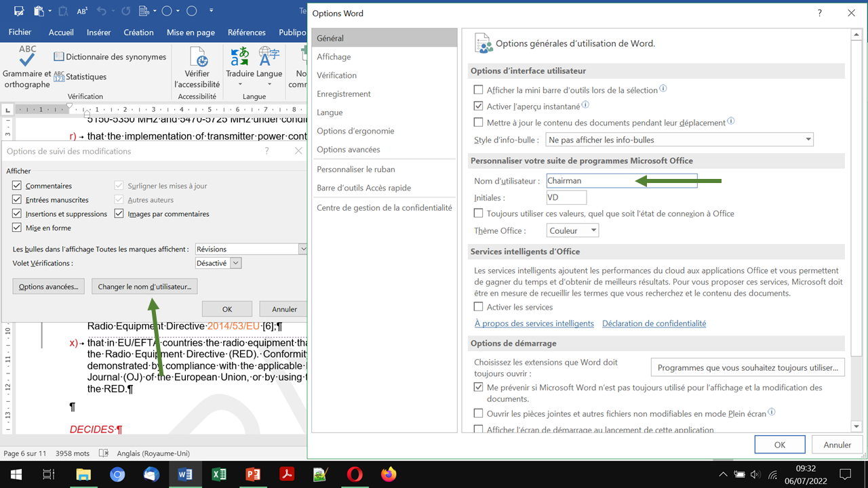Open Firefox from the taskbar
This screenshot has width=868, height=488.
point(389,474)
